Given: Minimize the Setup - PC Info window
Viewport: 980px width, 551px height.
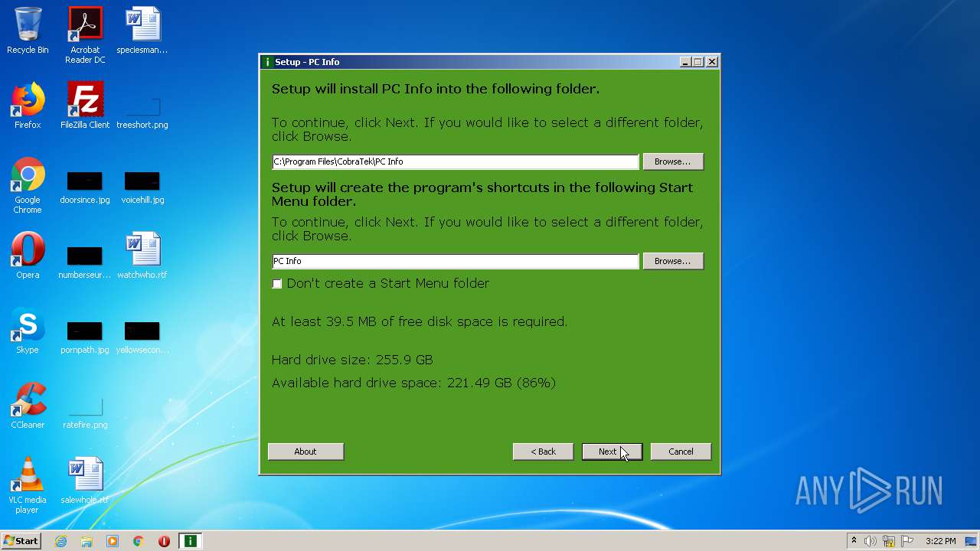Looking at the screenshot, I should (685, 62).
